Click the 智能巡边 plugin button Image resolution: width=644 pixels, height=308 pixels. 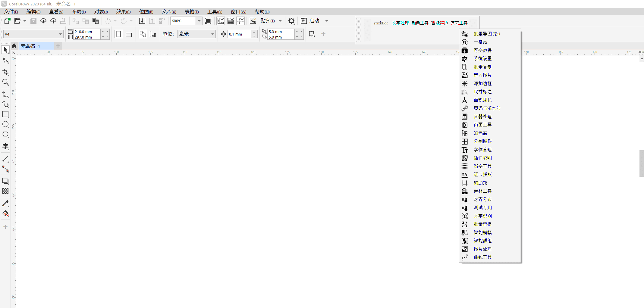pyautogui.click(x=440, y=23)
